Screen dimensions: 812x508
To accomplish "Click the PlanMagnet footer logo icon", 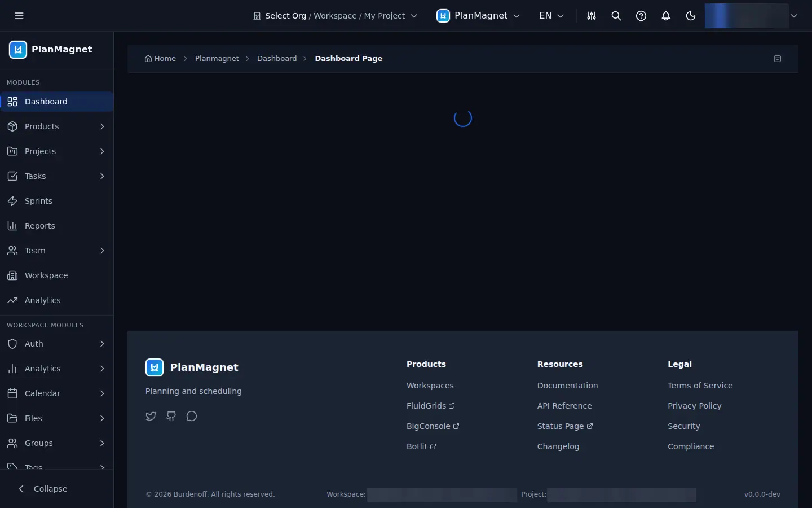I will [155, 367].
